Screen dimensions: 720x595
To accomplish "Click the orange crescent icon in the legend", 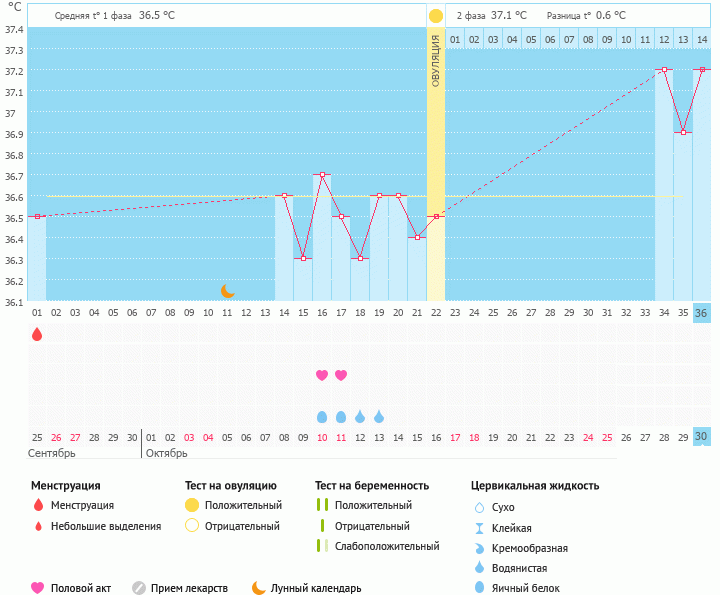I will point(259,588).
